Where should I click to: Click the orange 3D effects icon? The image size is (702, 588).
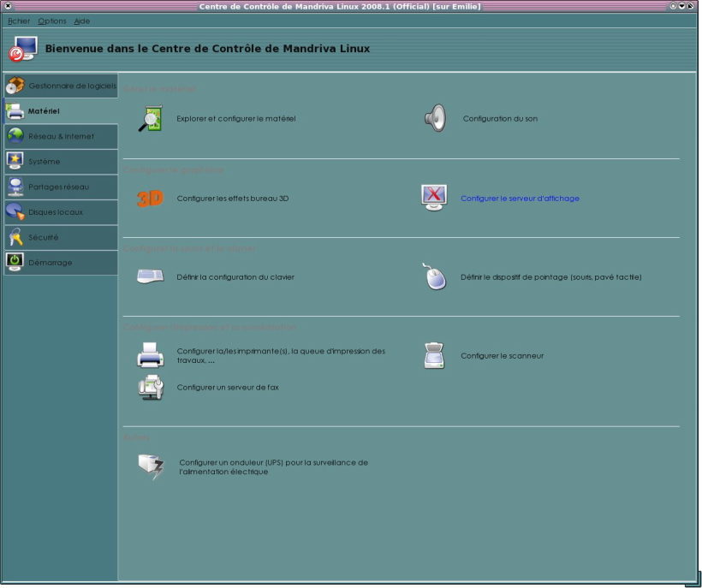[151, 199]
